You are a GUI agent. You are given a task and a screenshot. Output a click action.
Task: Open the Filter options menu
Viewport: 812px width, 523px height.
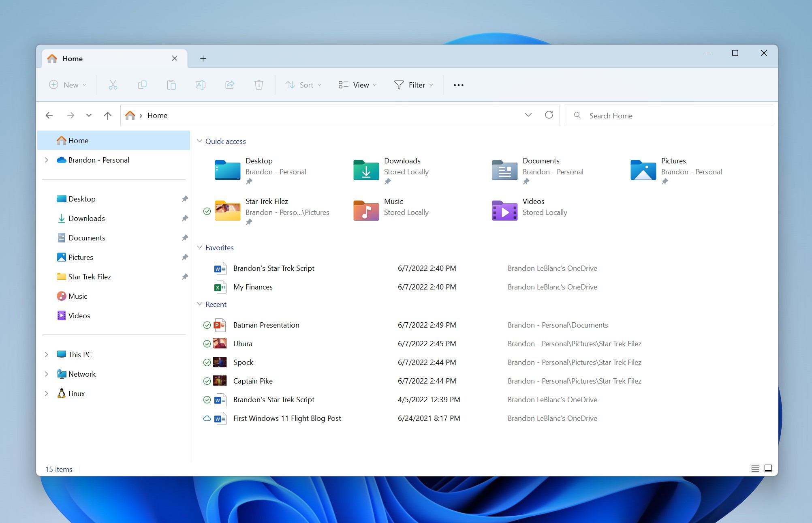click(414, 85)
